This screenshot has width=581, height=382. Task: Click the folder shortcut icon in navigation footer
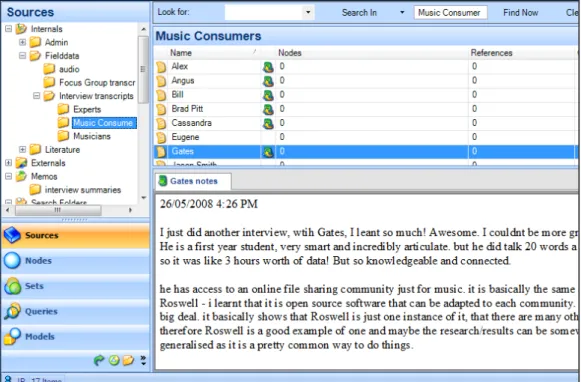128,360
